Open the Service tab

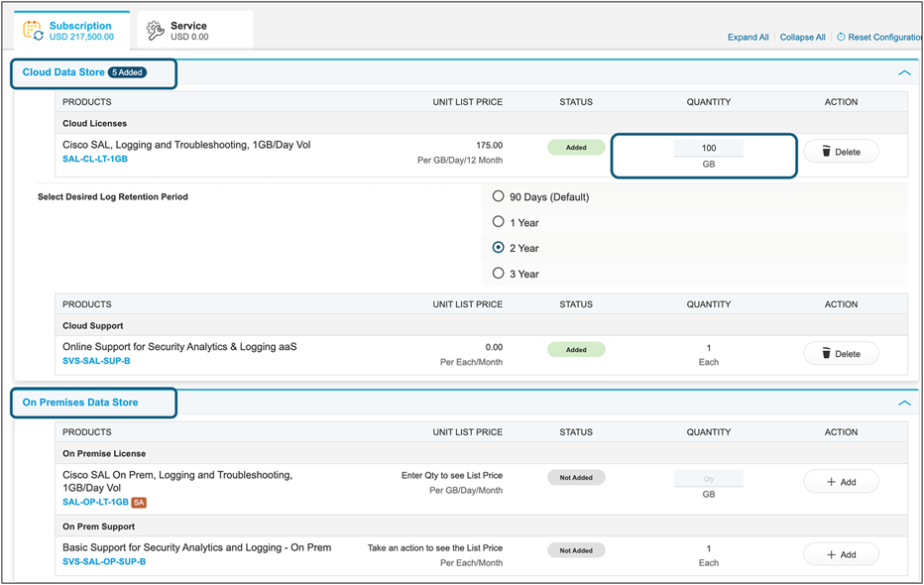tap(195, 30)
